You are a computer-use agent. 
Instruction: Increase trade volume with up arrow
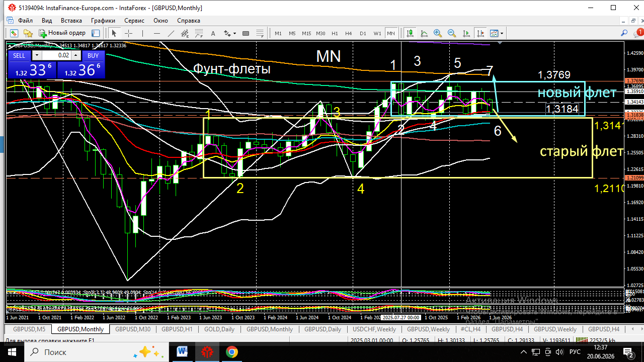click(75, 55)
